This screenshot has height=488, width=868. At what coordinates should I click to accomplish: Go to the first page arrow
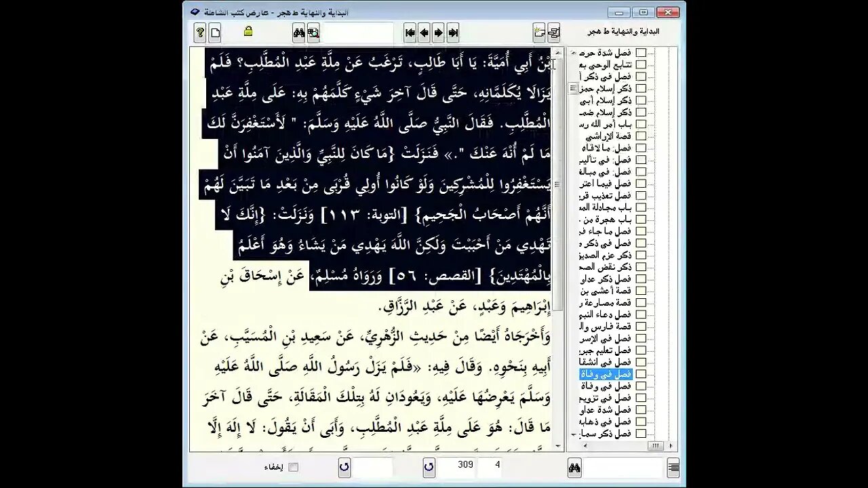pyautogui.click(x=410, y=32)
